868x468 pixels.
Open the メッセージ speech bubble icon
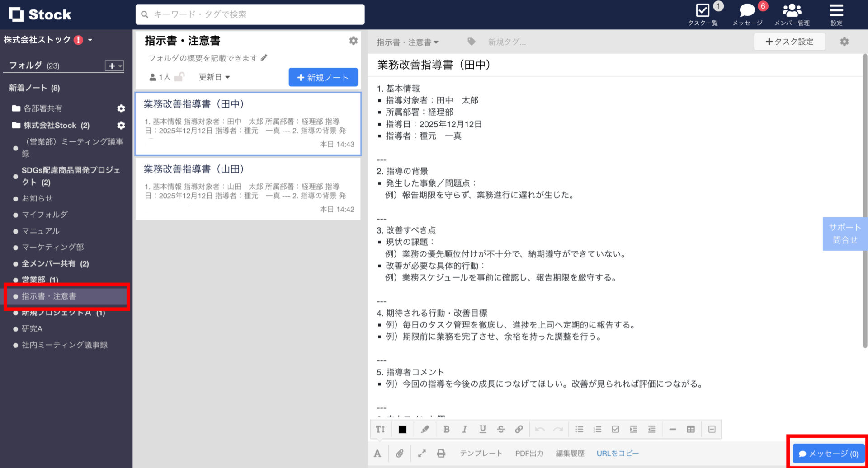[746, 9]
